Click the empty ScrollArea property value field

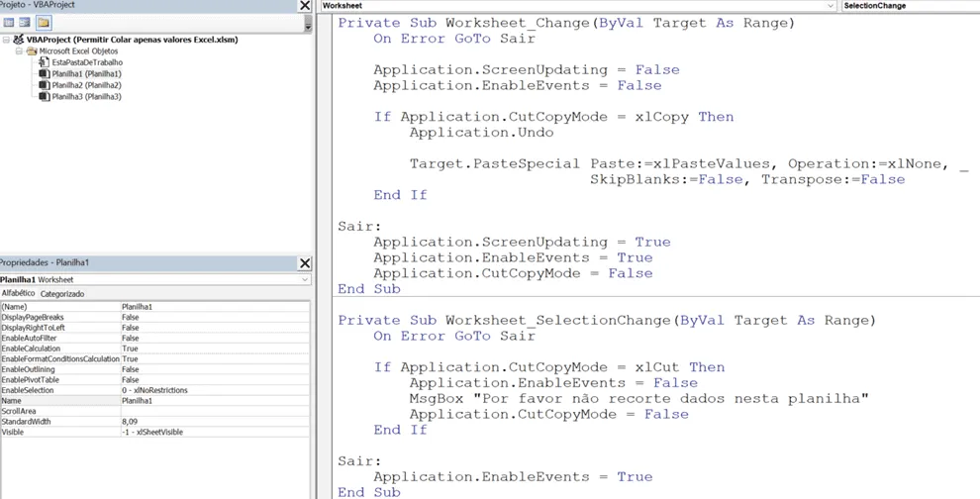215,411
